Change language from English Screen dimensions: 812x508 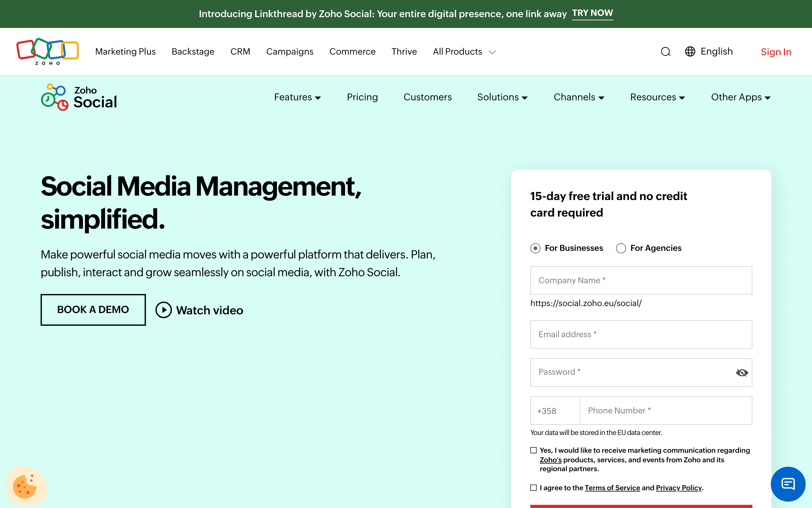717,51
